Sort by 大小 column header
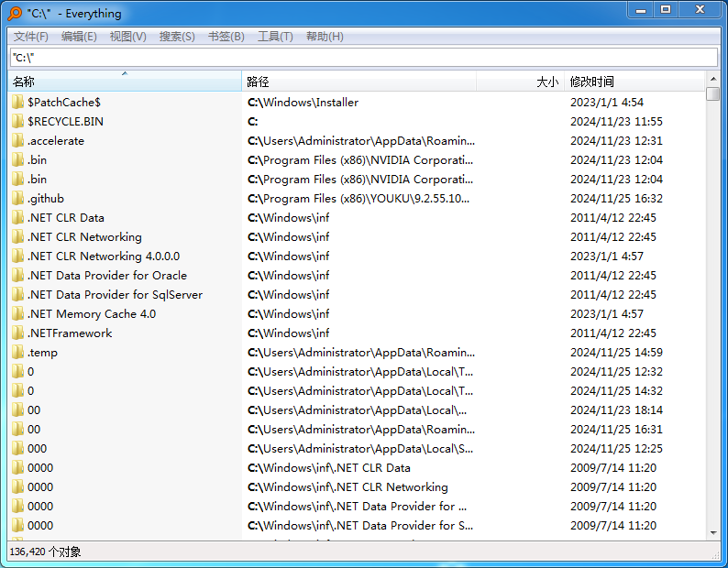This screenshot has width=728, height=568. pyautogui.click(x=519, y=82)
